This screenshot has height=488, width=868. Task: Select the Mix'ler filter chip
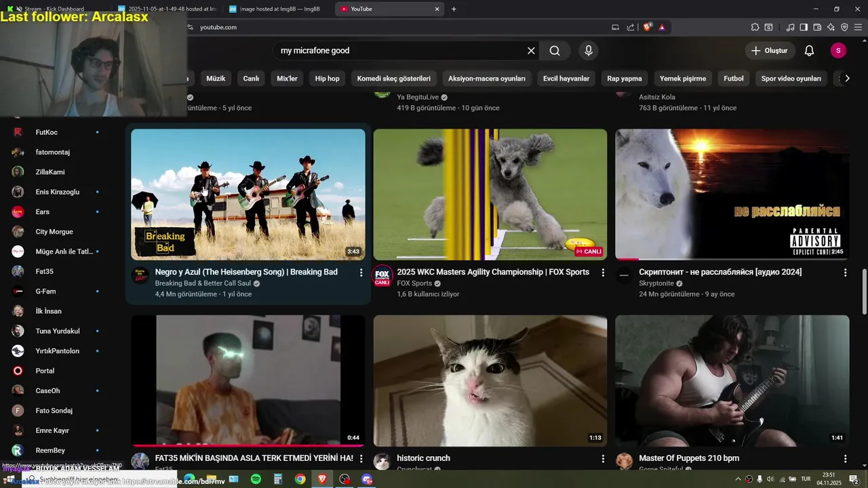287,79
